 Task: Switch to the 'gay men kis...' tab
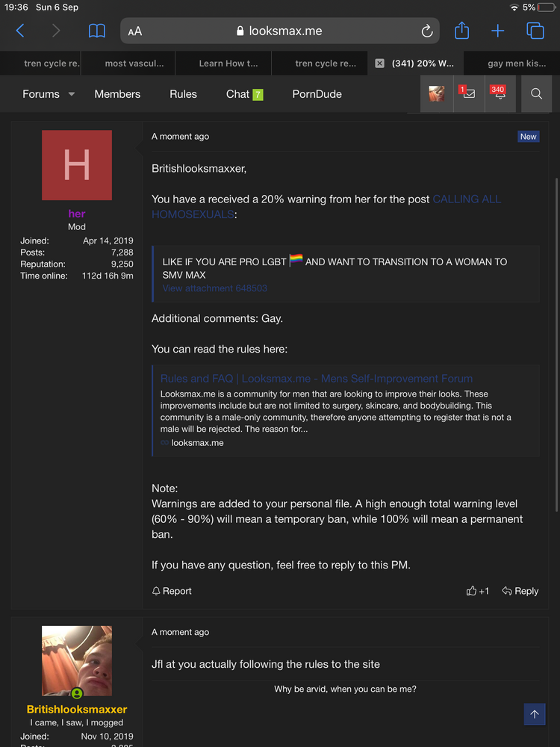tap(516, 63)
